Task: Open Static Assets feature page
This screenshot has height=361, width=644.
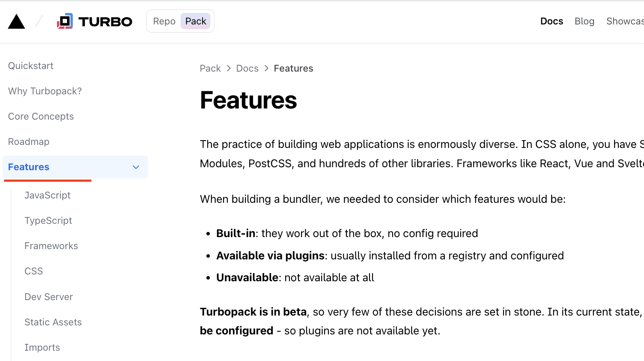Action: [53, 322]
